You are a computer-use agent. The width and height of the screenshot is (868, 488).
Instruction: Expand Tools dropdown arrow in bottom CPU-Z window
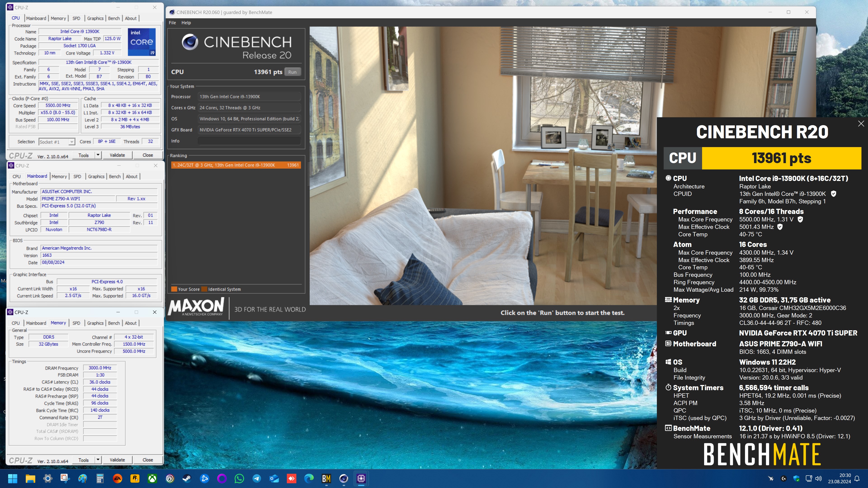coord(98,460)
